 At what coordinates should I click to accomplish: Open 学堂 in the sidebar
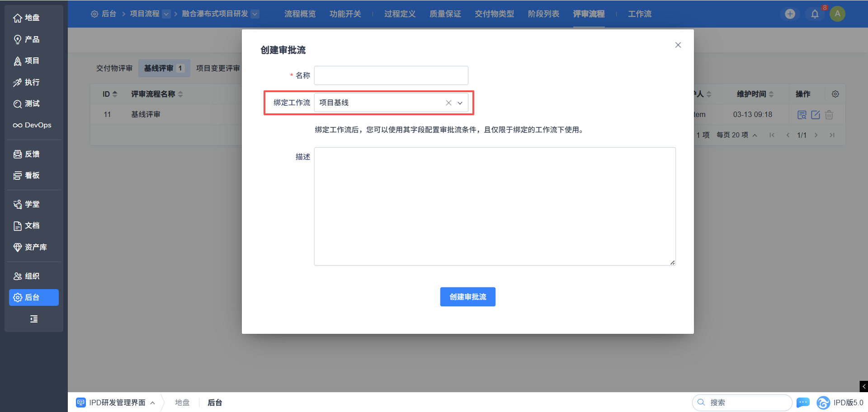(x=34, y=204)
